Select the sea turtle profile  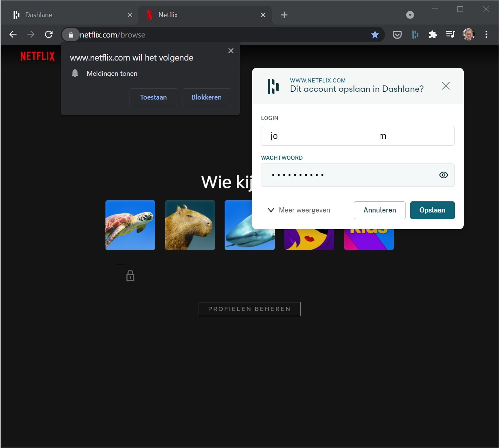[130, 225]
